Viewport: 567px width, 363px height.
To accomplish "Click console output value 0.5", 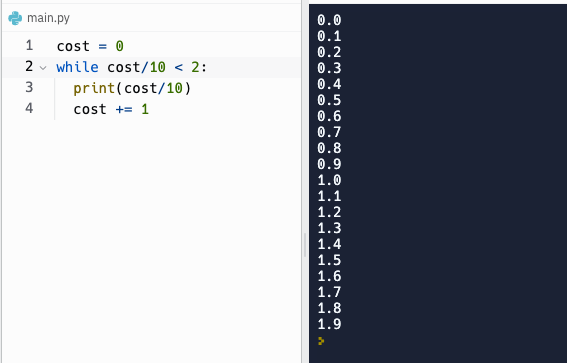I will 329,100.
